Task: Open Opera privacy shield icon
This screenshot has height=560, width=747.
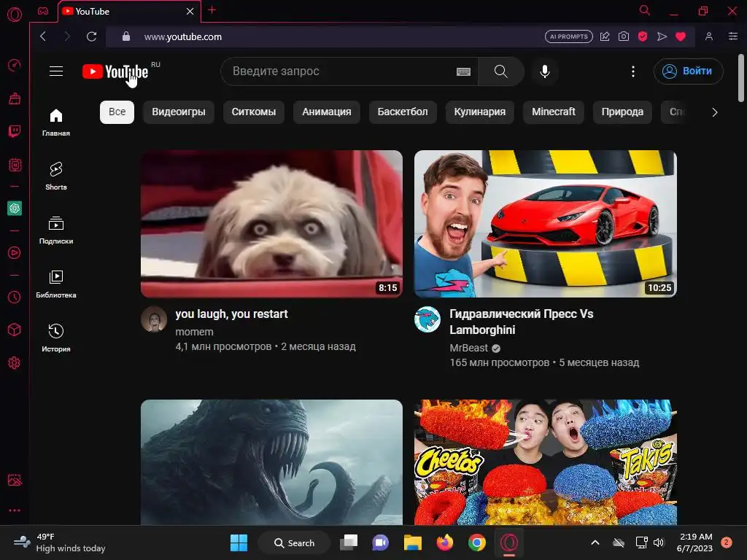Action: [643, 36]
